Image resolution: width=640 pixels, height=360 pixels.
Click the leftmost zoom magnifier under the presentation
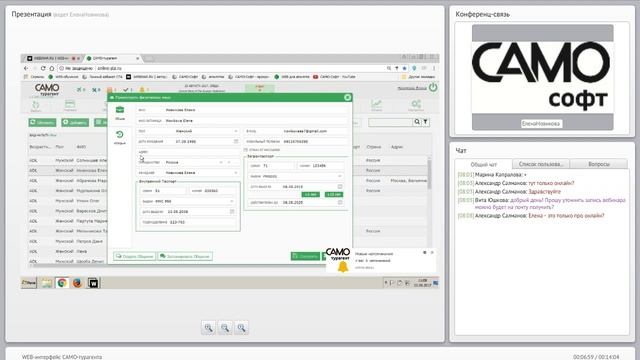click(208, 328)
